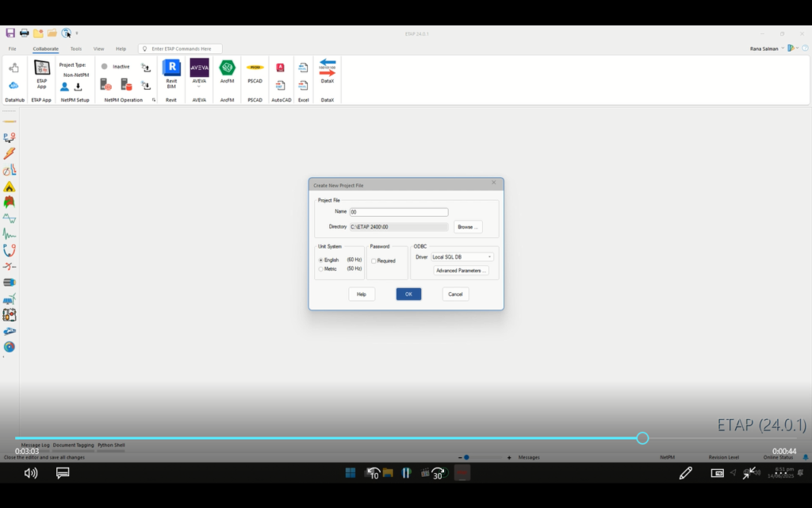This screenshot has height=508, width=812.
Task: Enable the password Required checkbox
Action: [x=374, y=261]
